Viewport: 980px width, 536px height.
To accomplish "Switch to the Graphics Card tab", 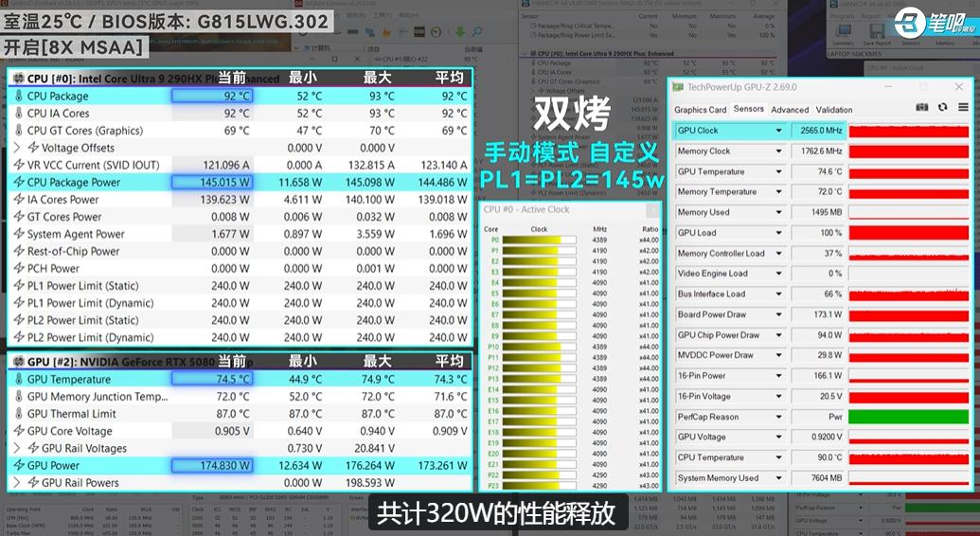I will pos(700,110).
